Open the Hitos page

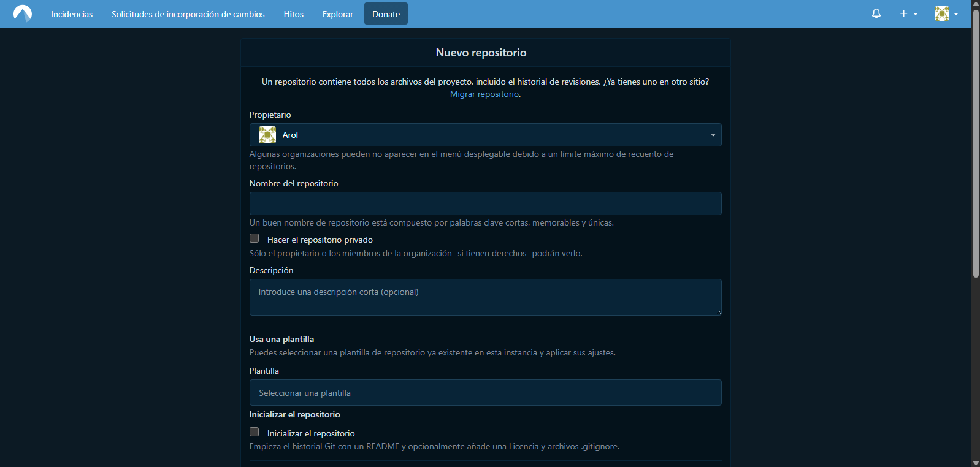pos(294,14)
